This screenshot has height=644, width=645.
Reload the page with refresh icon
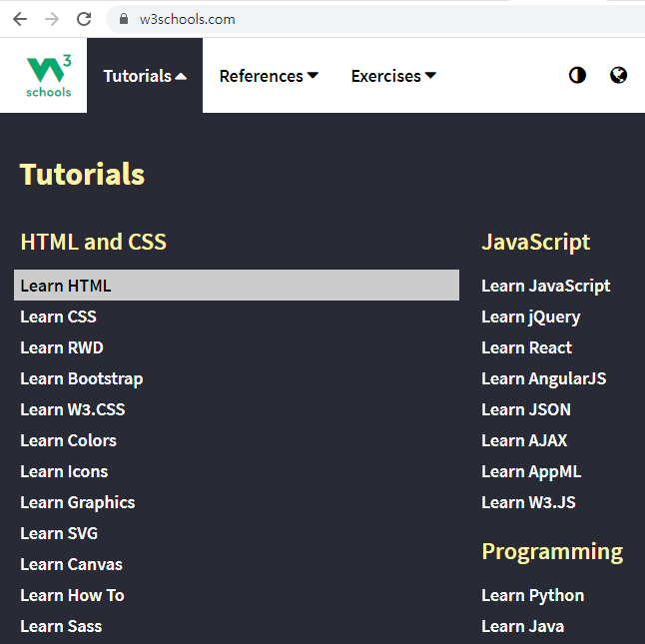[84, 19]
